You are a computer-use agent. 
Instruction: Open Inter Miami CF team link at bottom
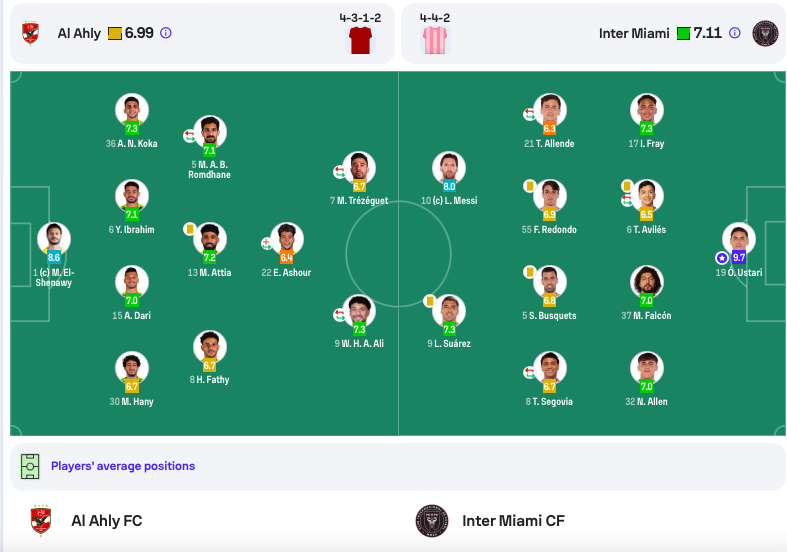click(513, 521)
